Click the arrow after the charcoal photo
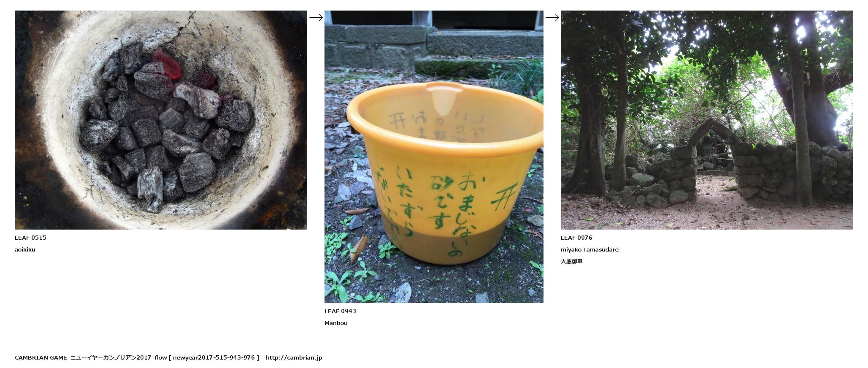Viewport: 868px width, 368px height. click(x=316, y=17)
